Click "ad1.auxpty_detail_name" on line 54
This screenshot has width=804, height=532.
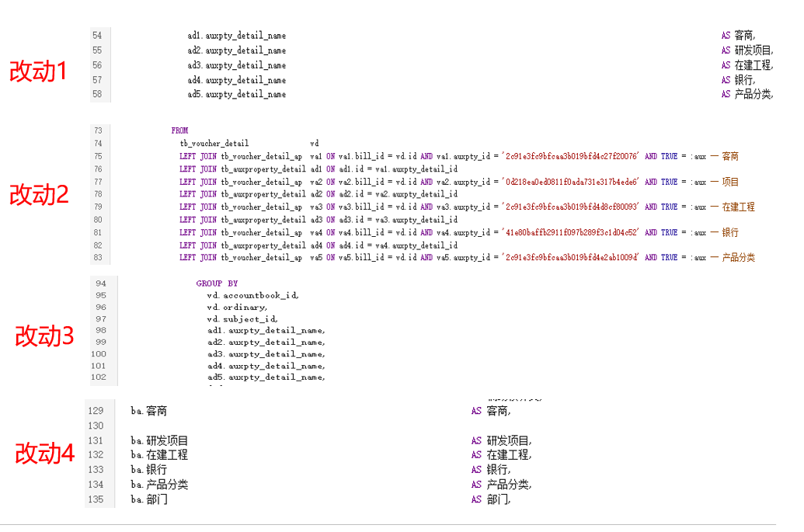(x=236, y=36)
